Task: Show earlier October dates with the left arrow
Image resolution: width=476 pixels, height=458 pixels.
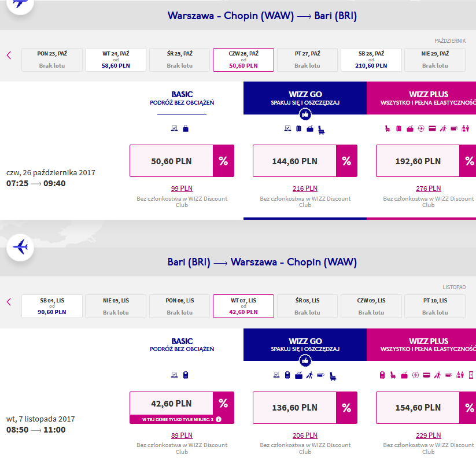Action: click(9, 56)
